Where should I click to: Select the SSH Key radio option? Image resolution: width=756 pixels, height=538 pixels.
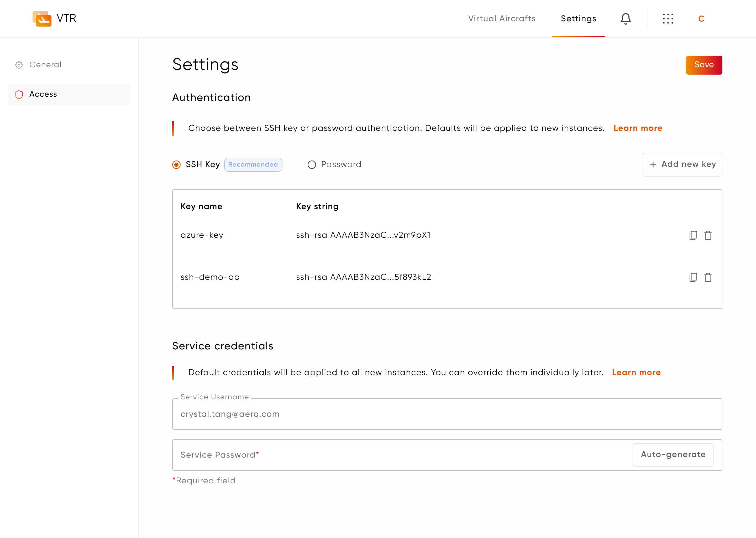point(176,165)
